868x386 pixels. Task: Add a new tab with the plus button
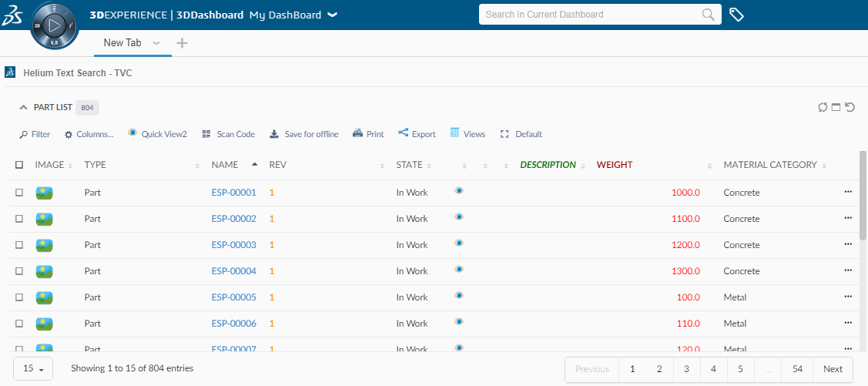pos(182,43)
